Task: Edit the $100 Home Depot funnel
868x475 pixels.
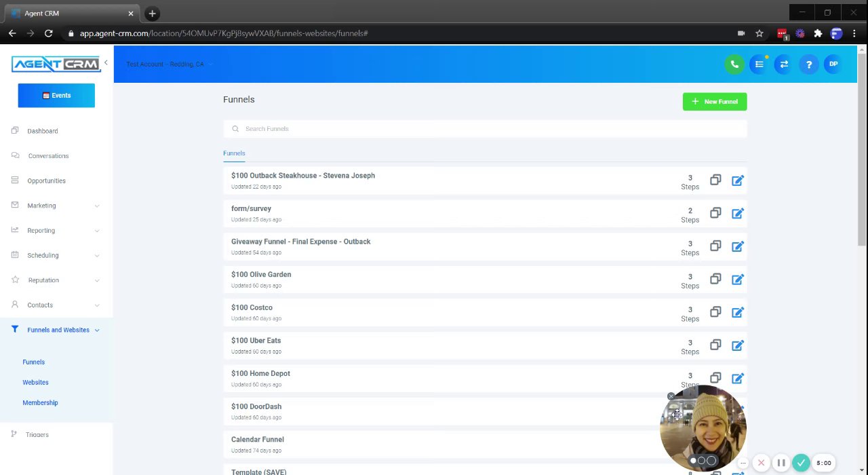Action: click(738, 379)
